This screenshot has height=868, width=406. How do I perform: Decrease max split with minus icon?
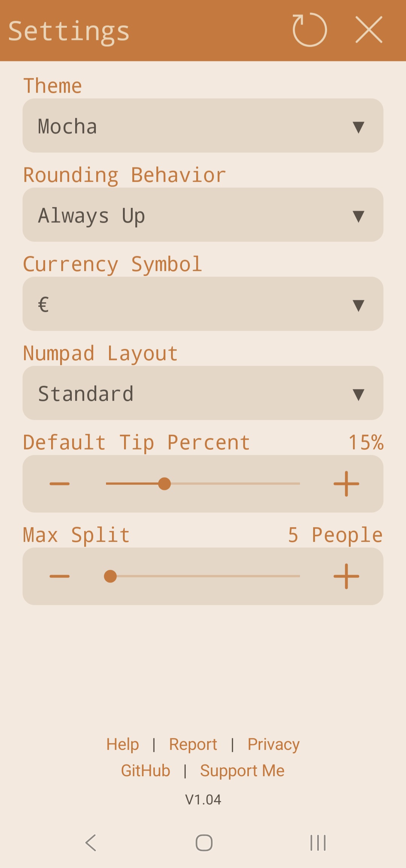coord(59,576)
